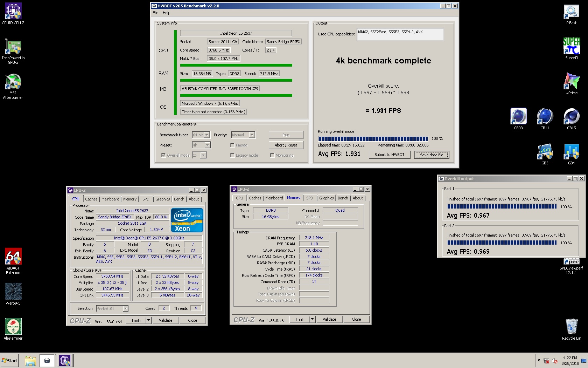Select the CPU-Z taskbar icon
This screenshot has width=588, height=368.
point(65,361)
